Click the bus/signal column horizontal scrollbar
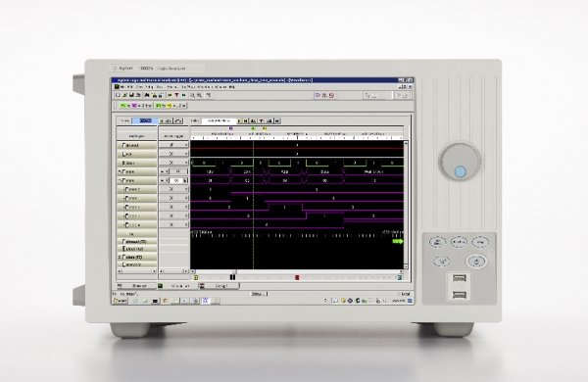 137,271
